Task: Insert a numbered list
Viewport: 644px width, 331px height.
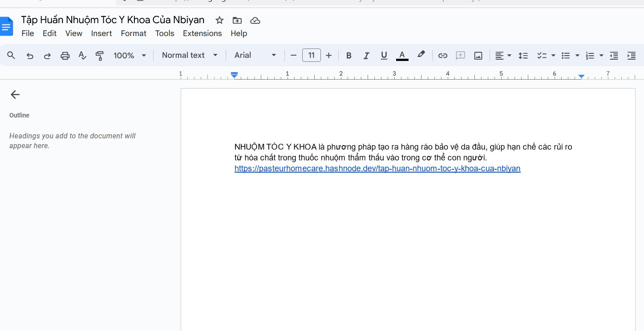Action: (x=590, y=56)
